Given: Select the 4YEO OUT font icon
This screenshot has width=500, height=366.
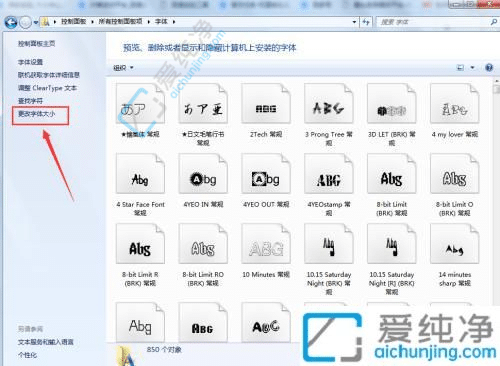Looking at the screenshot, I should [266, 174].
